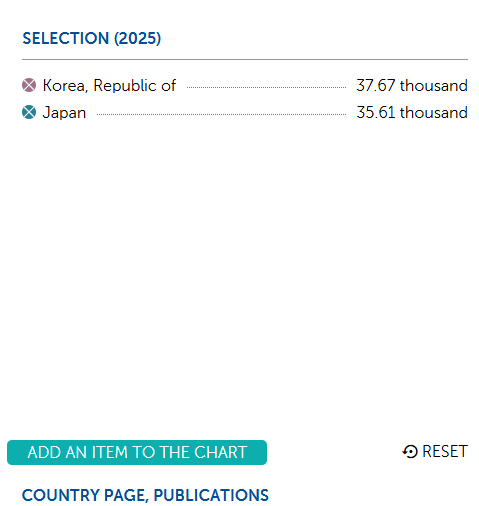
Task: Click the empty area below Japan's row
Action: pos(245,267)
